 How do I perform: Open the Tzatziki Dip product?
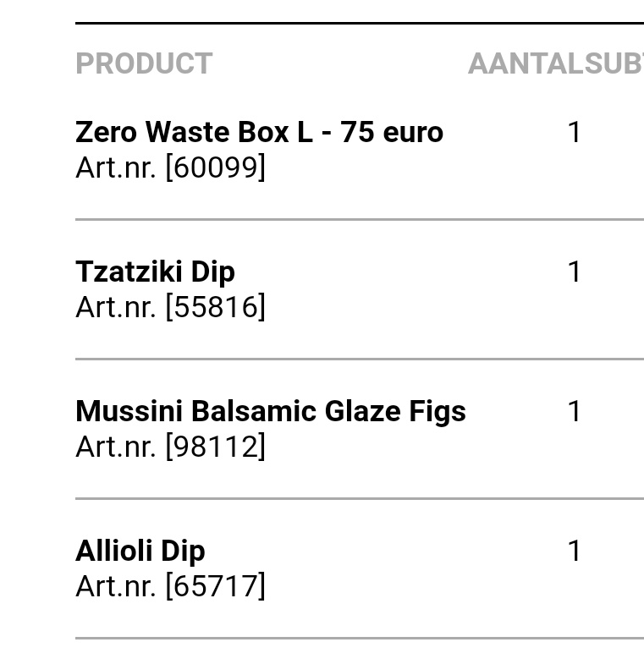pos(155,272)
